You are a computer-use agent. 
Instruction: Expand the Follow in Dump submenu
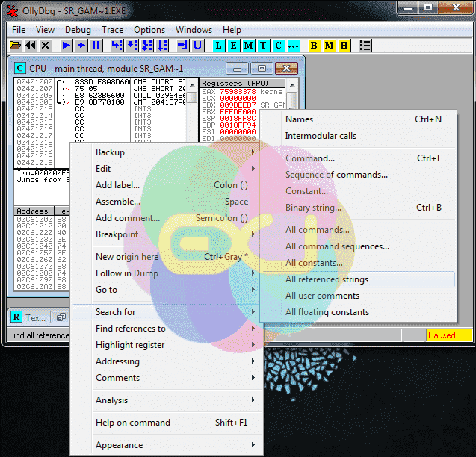[167, 273]
